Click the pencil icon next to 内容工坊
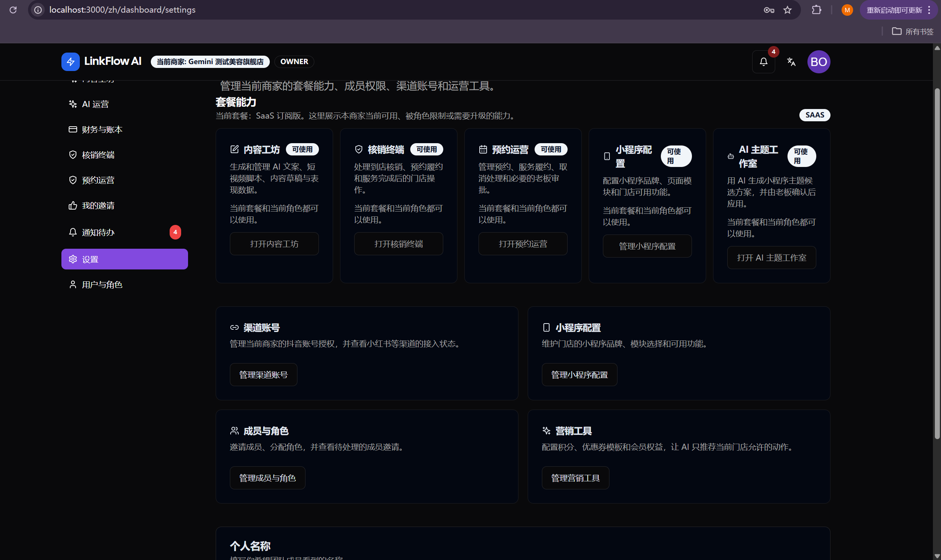941x560 pixels. pos(234,149)
